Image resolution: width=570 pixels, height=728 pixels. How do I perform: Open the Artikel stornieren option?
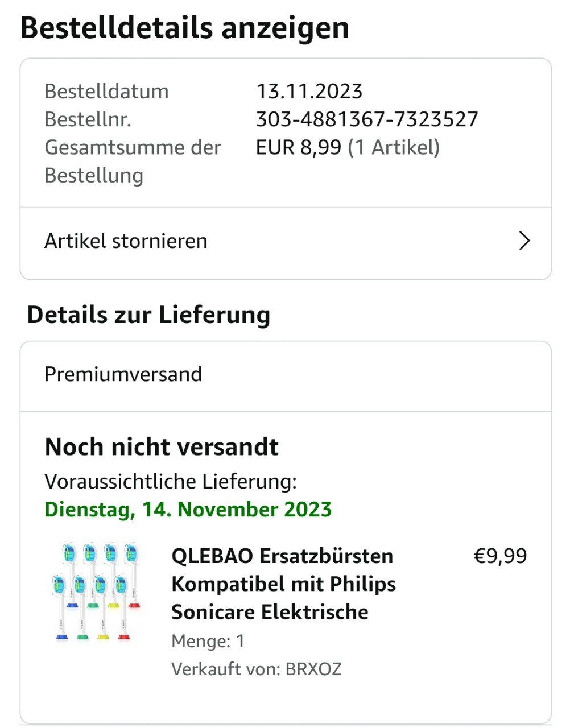coord(126,241)
